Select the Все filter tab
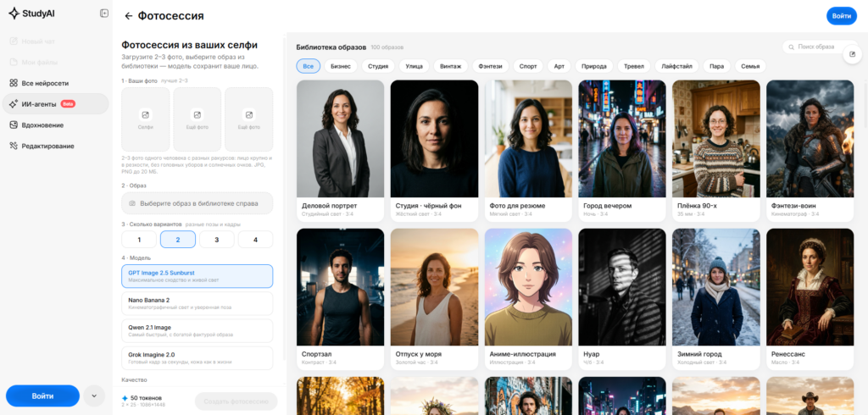Screen dimensions: 868x415 [309, 66]
